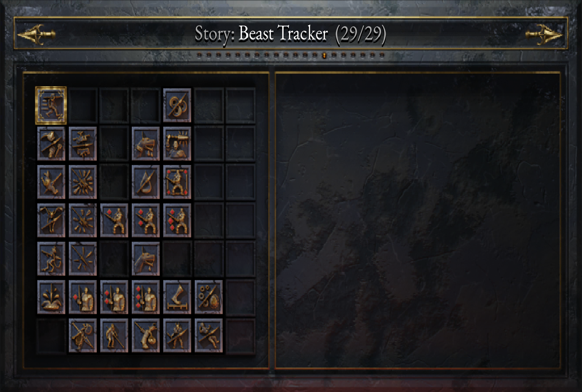Select the creature holding a whip icon
The width and height of the screenshot is (582, 392).
point(51,258)
